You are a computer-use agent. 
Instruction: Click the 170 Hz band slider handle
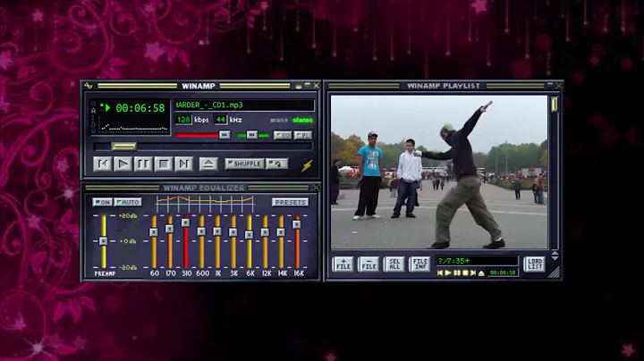pos(170,229)
